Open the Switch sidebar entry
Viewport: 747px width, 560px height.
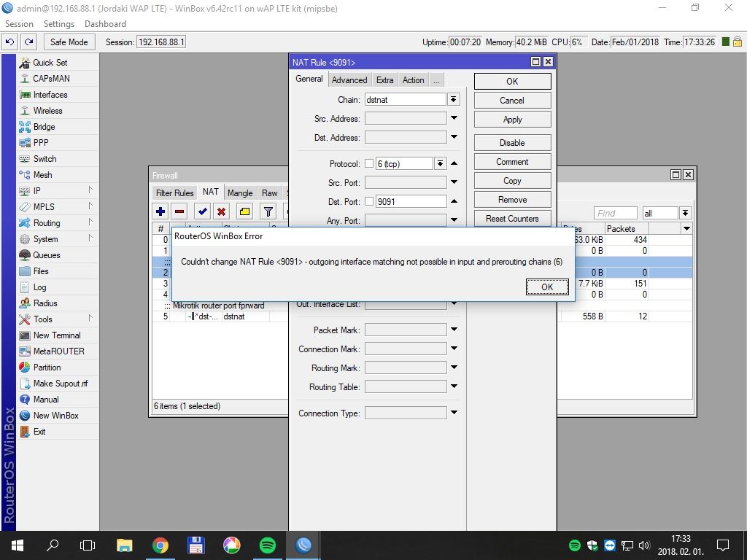(x=57, y=158)
